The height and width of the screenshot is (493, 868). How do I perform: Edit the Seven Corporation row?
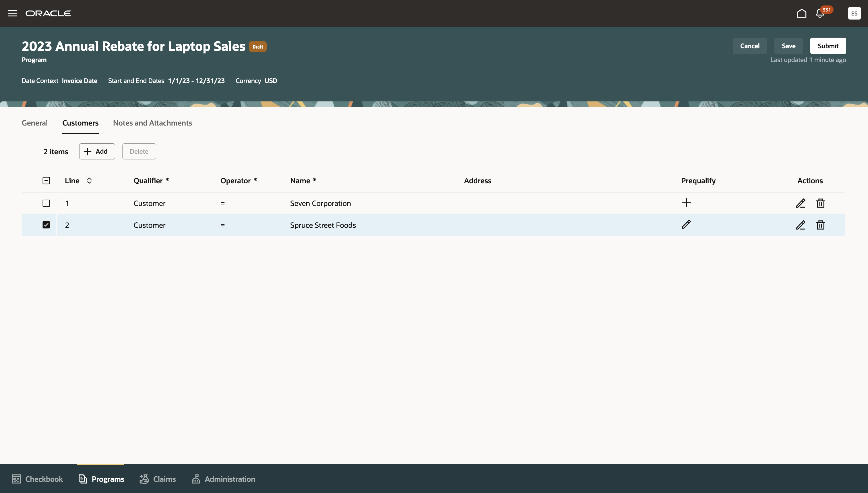800,203
